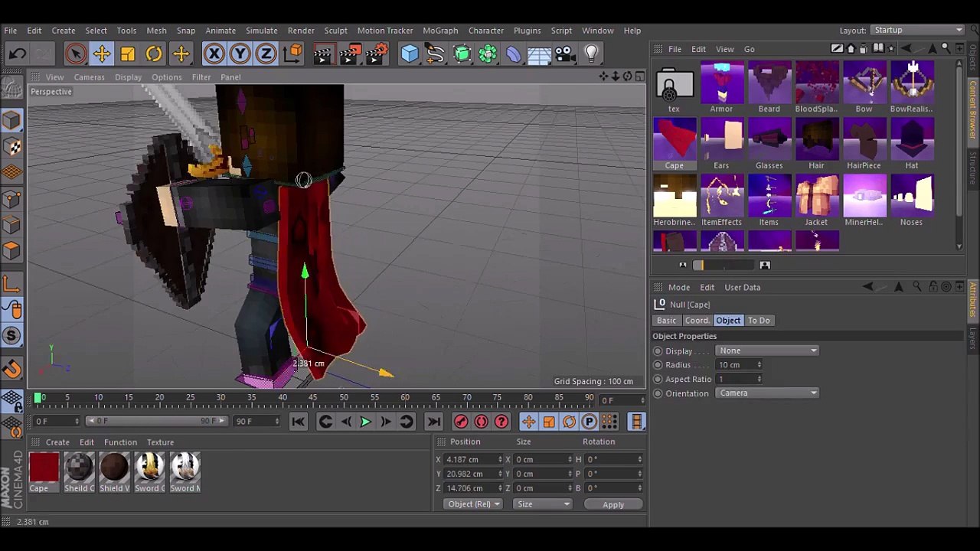980x551 pixels.
Task: Open the Armor preset thumbnail
Action: [721, 86]
